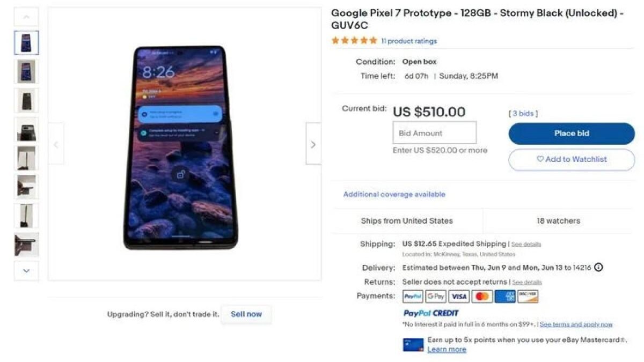644x362 pixels.
Task: Select the American Express payment icon
Action: tap(504, 295)
